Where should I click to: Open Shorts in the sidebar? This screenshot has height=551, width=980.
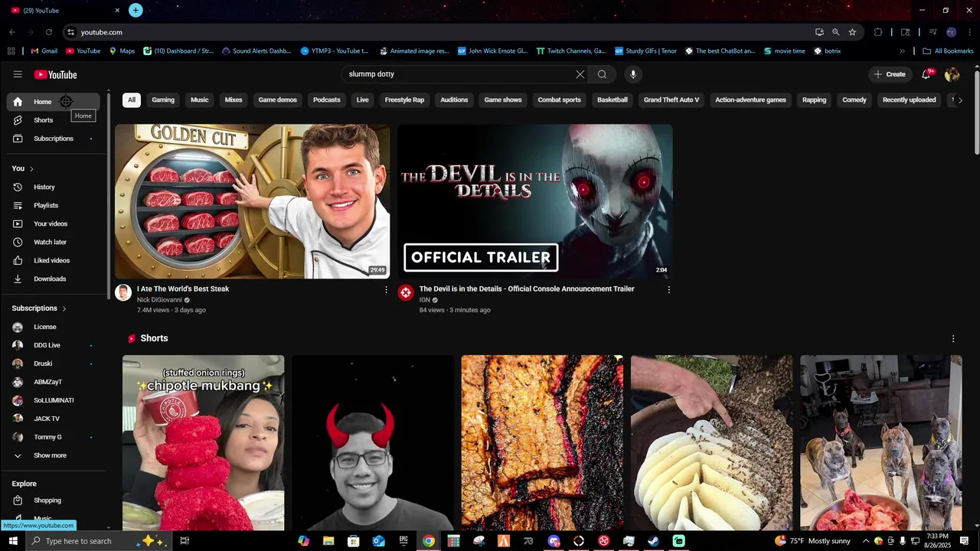point(54,120)
